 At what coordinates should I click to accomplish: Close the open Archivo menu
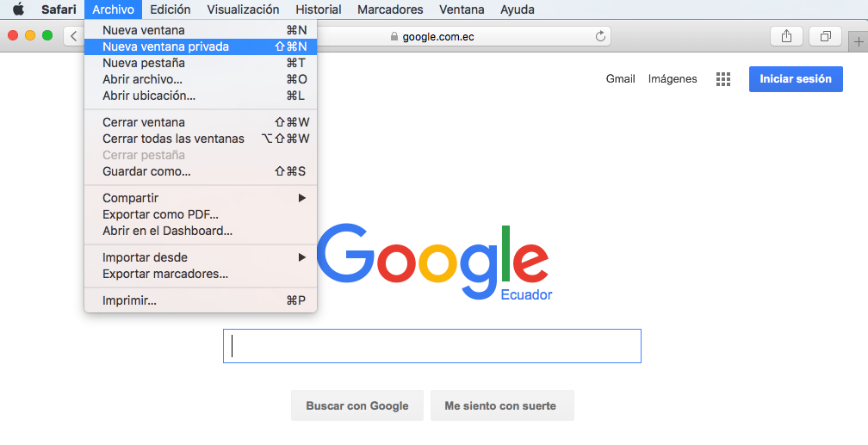[113, 9]
